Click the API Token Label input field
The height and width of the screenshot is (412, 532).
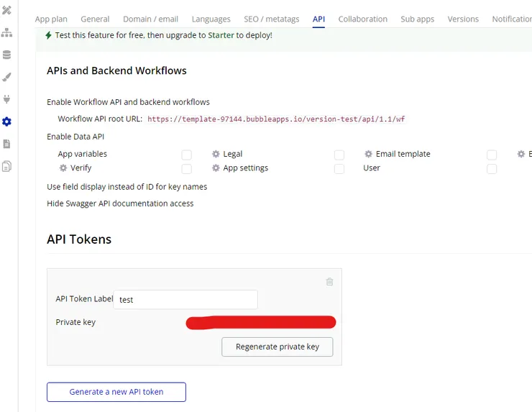pos(185,300)
